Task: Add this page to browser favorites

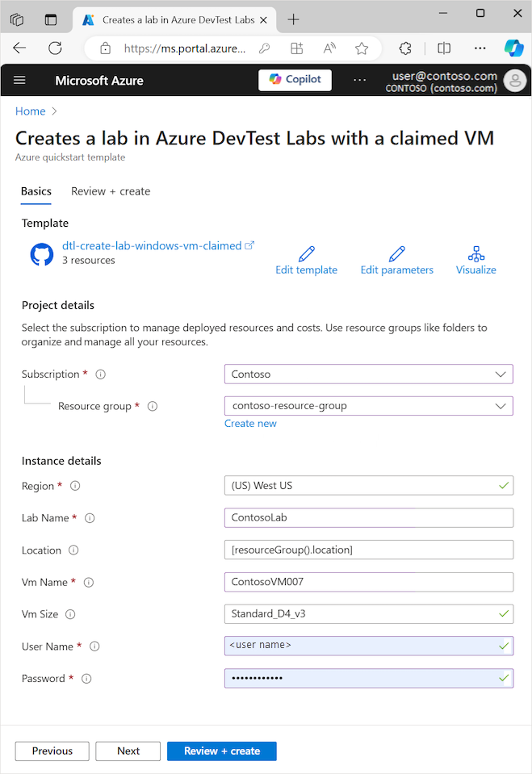Action: [x=361, y=48]
